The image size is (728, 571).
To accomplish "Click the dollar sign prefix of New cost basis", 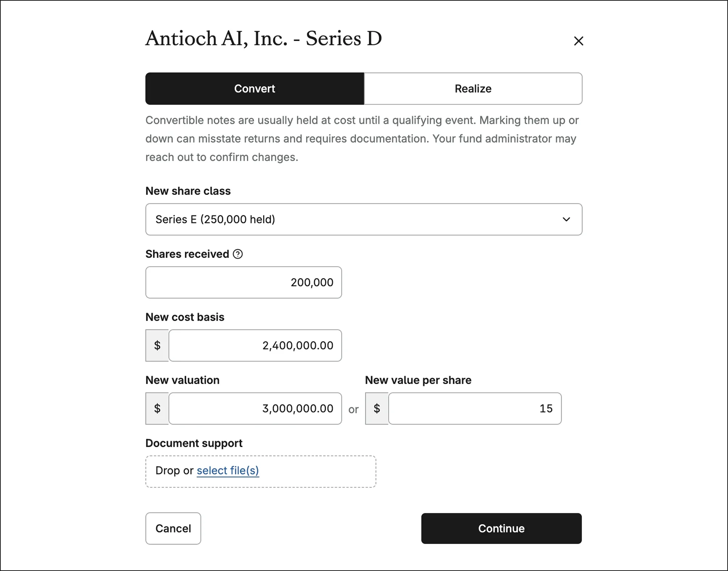I will 157,346.
